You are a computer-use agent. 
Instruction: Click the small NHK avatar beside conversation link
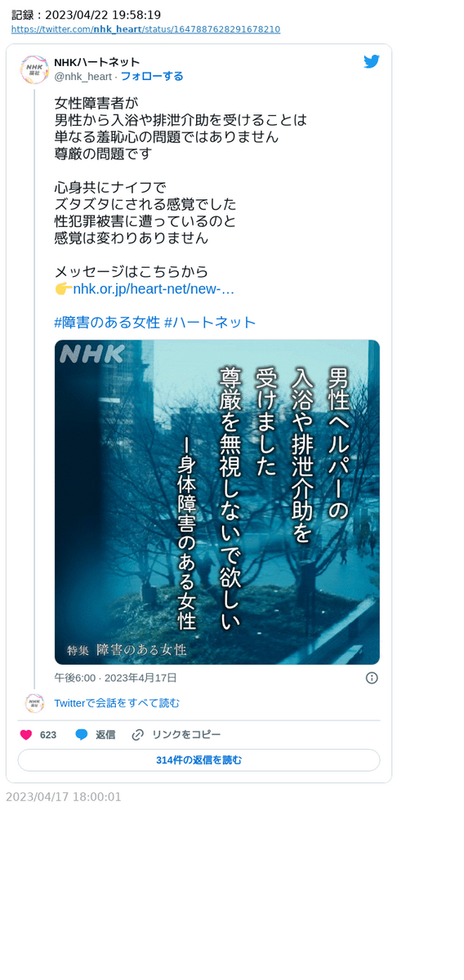coord(34,702)
